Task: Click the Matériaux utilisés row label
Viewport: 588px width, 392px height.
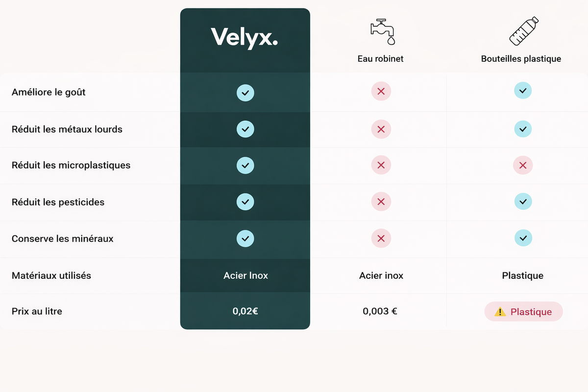Action: (x=51, y=275)
